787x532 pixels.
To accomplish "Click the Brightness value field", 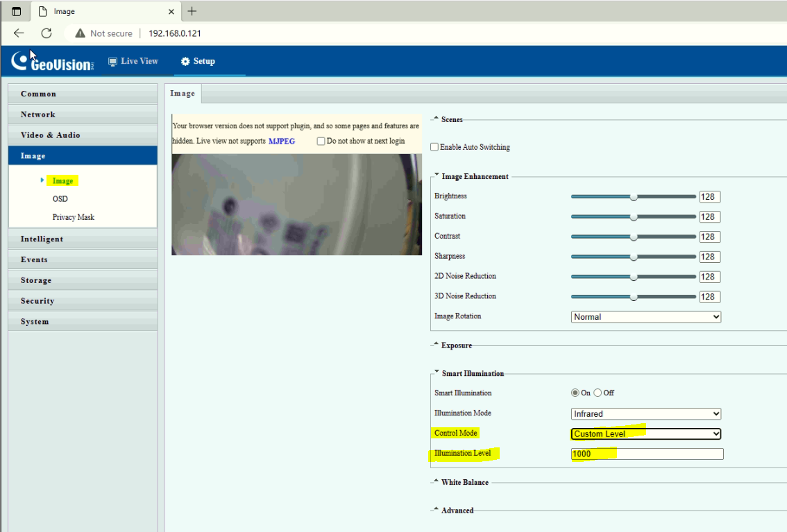I will click(710, 196).
